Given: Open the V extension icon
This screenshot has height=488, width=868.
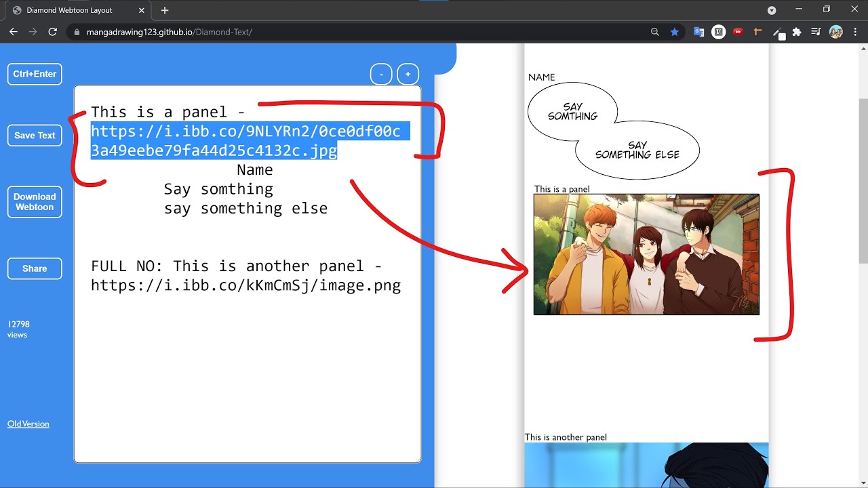Looking at the screenshot, I should click(x=719, y=32).
